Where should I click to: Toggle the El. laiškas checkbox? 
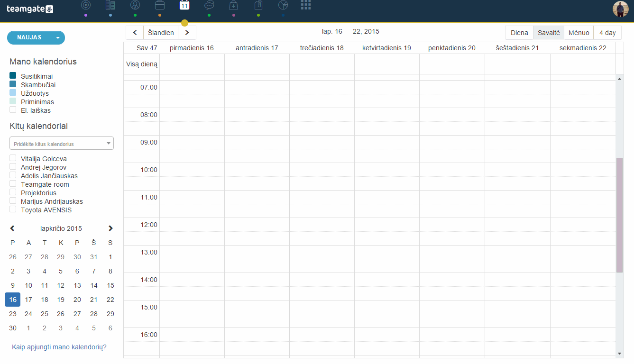(x=13, y=109)
